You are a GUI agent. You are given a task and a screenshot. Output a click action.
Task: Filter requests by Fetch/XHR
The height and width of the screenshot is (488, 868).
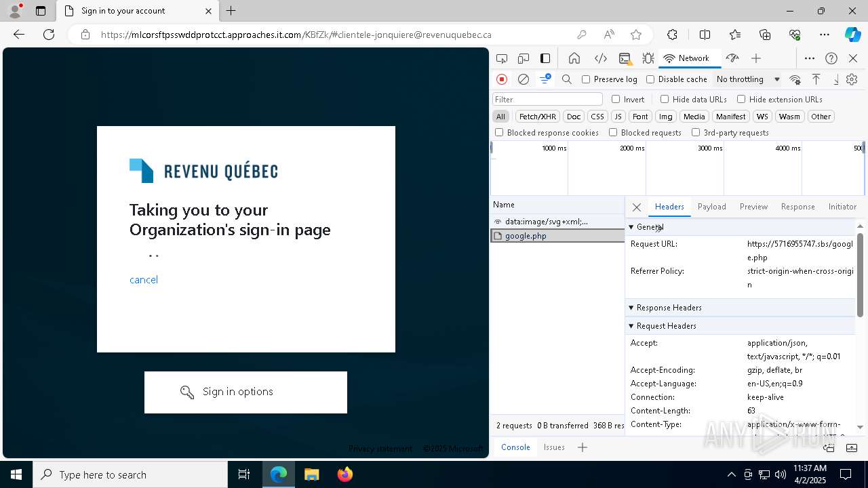(538, 117)
